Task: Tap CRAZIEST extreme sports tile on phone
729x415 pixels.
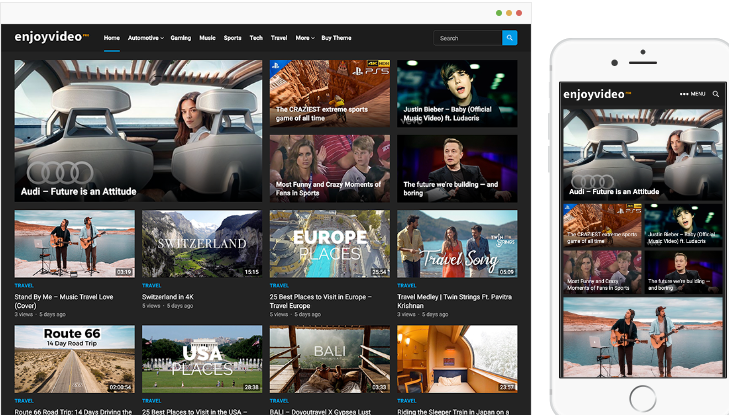Action: point(602,225)
